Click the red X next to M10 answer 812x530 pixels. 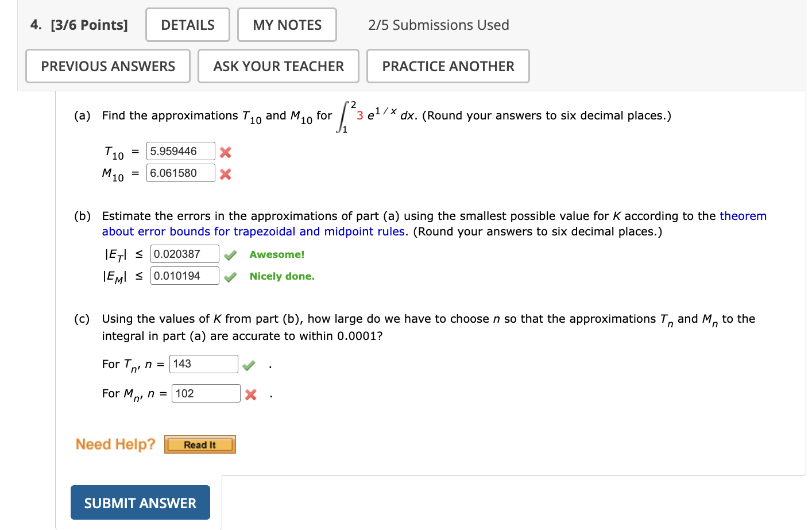pos(225,174)
